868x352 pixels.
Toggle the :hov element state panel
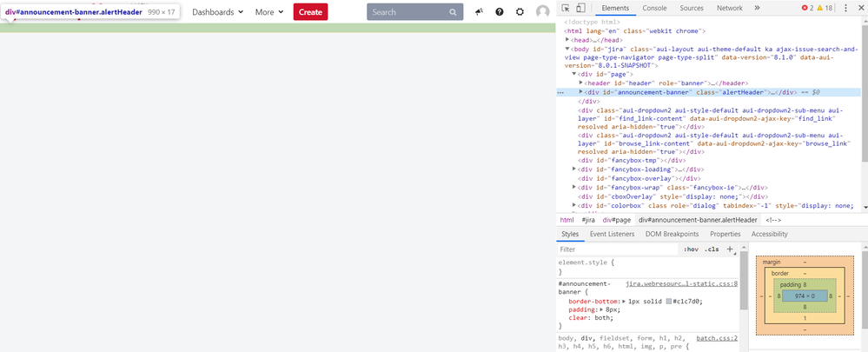point(691,249)
